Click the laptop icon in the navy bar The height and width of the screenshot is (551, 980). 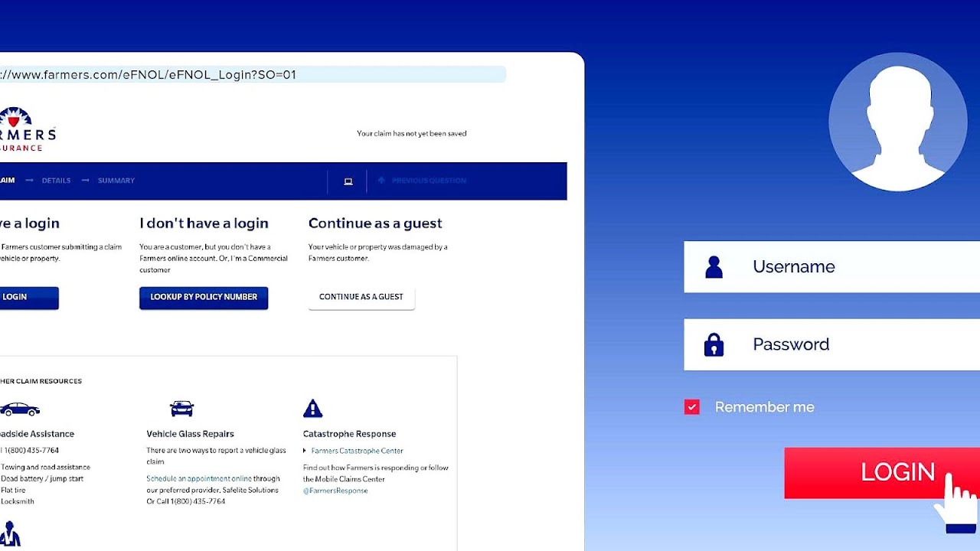tap(348, 181)
